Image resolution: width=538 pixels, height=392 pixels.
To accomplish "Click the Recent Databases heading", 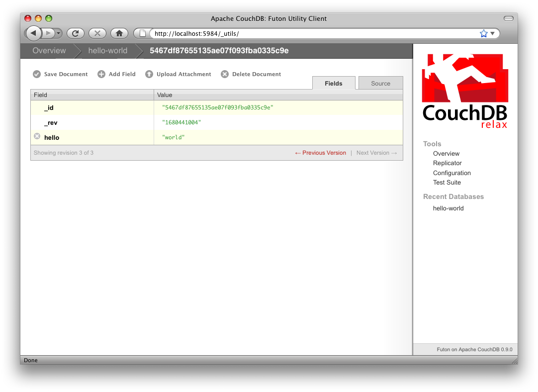I will pos(453,196).
